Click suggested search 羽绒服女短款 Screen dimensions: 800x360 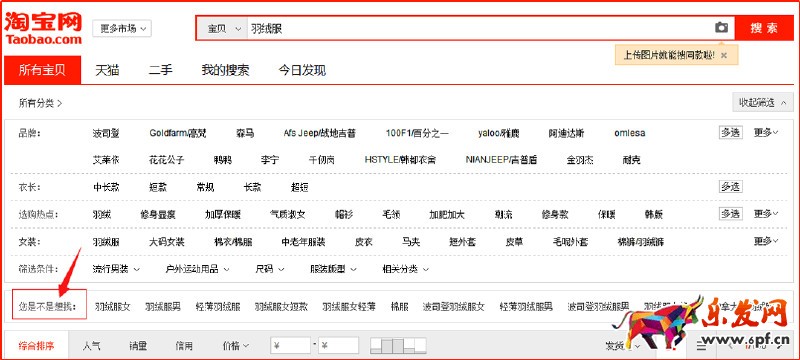pos(281,307)
